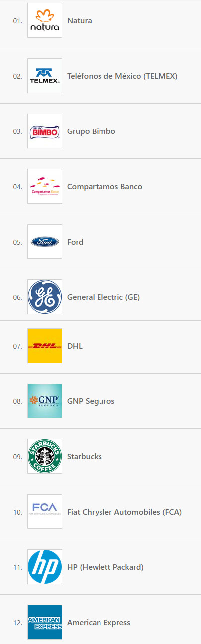This screenshot has height=644, width=201.
Task: Go to the Grupo Bimbo text link
Action: [x=91, y=131]
